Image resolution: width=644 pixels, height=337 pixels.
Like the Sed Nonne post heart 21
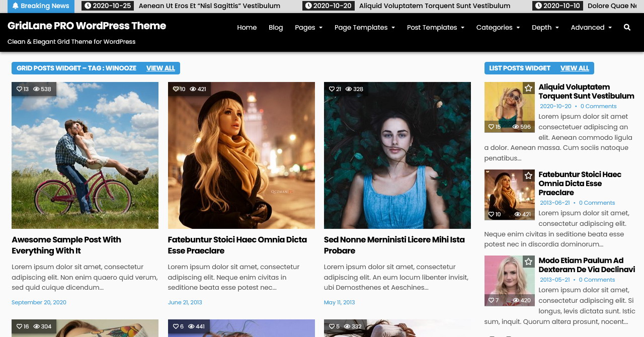[332, 89]
